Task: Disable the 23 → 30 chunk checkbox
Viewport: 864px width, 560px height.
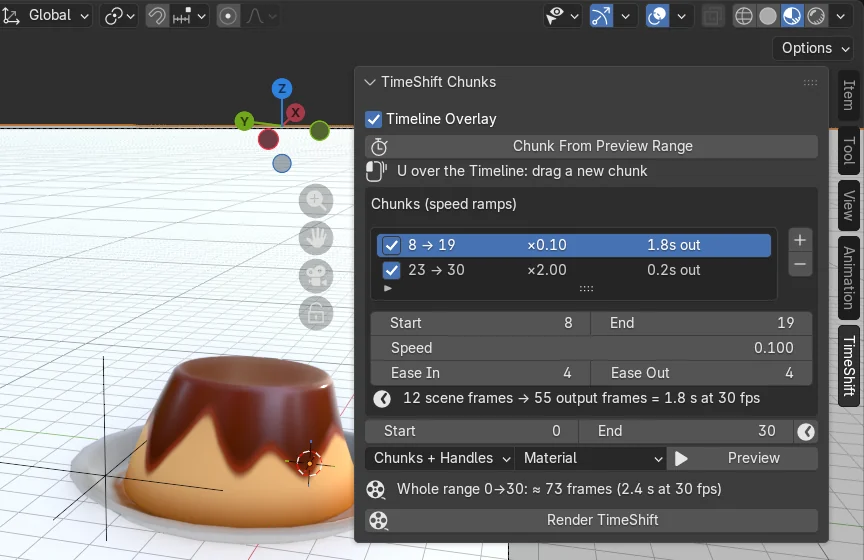Action: 391,270
